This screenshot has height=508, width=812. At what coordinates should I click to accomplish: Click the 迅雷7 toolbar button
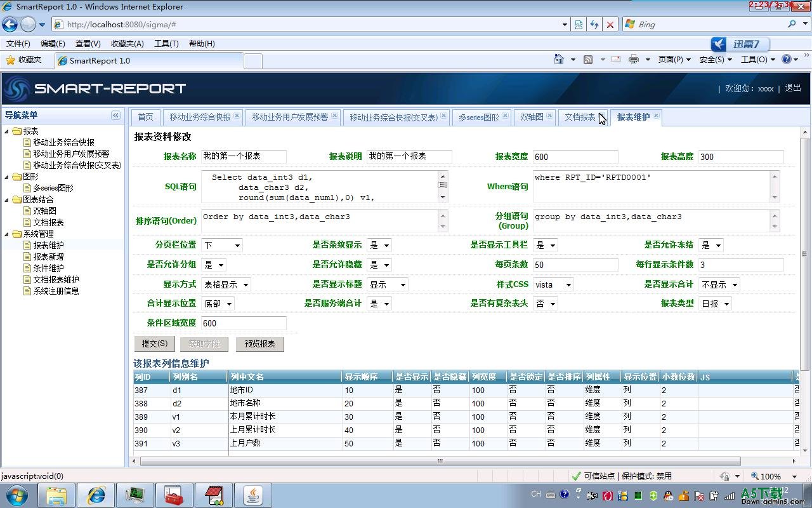(740, 44)
